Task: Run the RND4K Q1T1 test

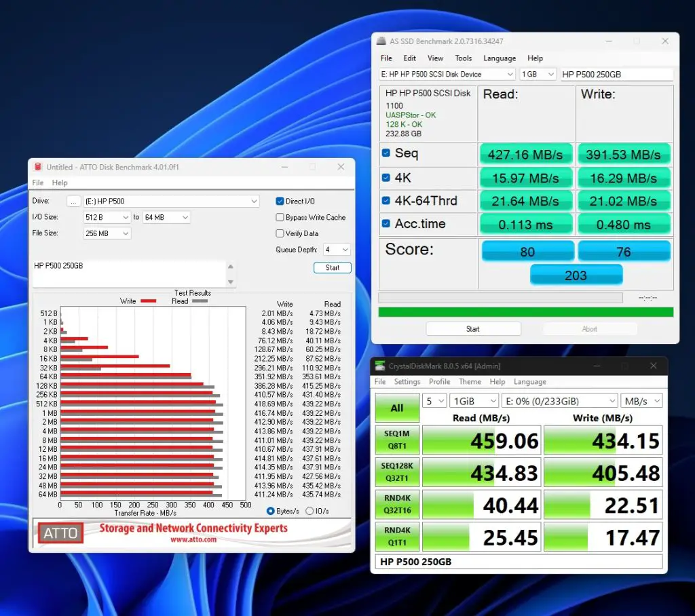Action: point(396,536)
